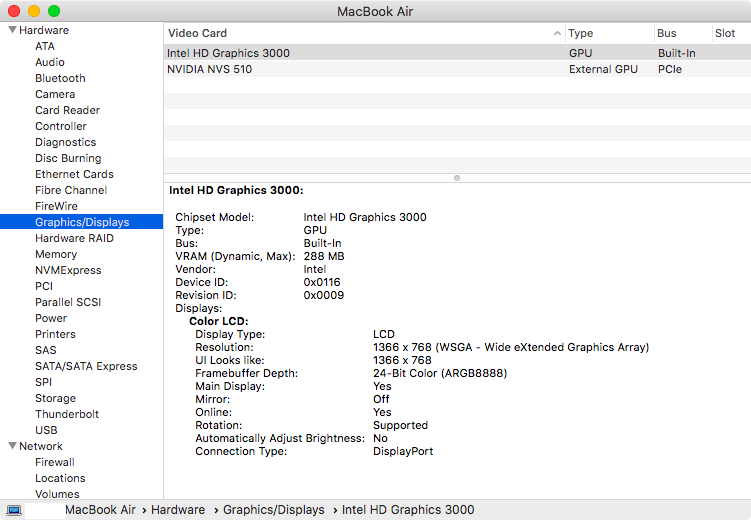Click the Video Card sort arrow
This screenshot has height=520, width=751.
[x=557, y=33]
